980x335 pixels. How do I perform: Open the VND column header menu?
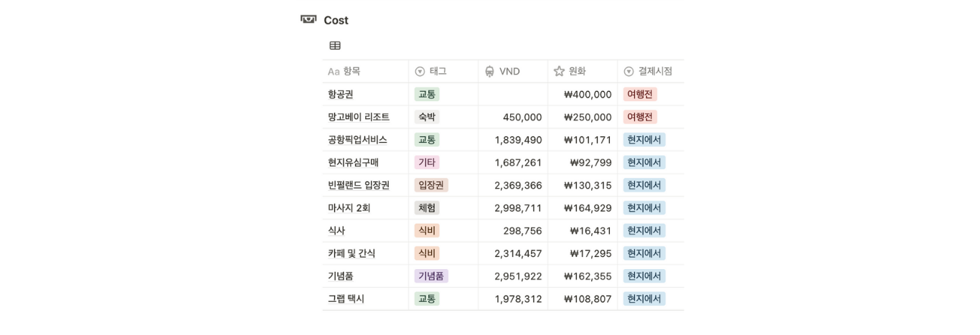[x=509, y=72]
